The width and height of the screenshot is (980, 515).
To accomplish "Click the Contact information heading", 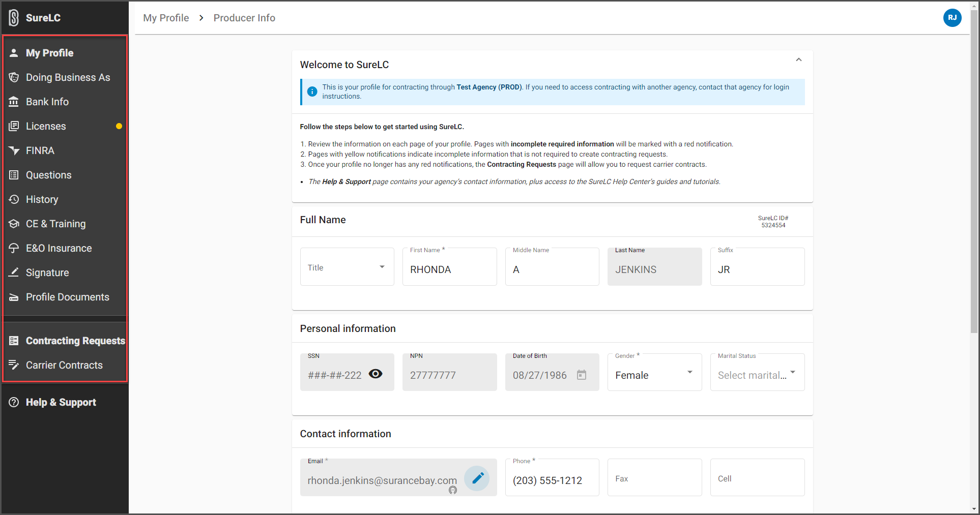I will coord(345,434).
